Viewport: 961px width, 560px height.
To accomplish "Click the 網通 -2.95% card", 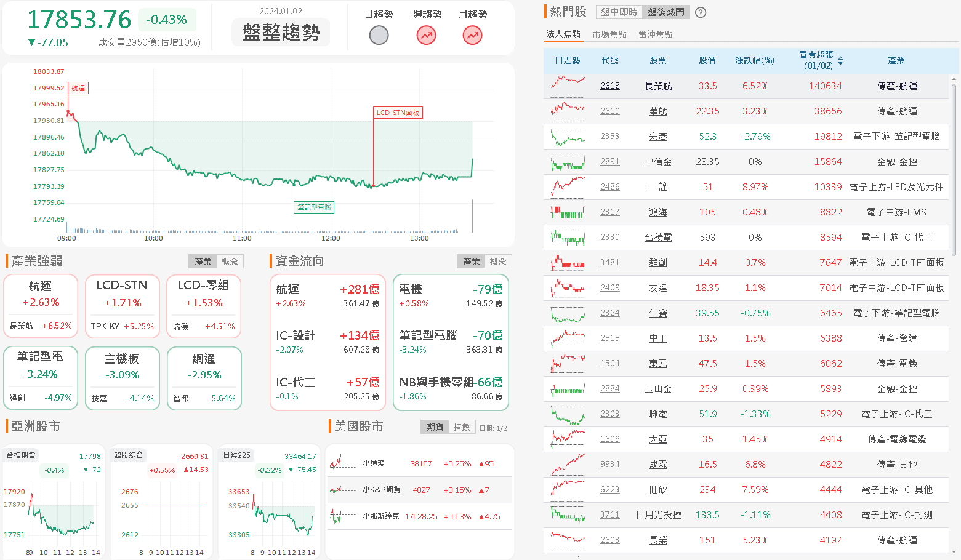I will click(204, 378).
